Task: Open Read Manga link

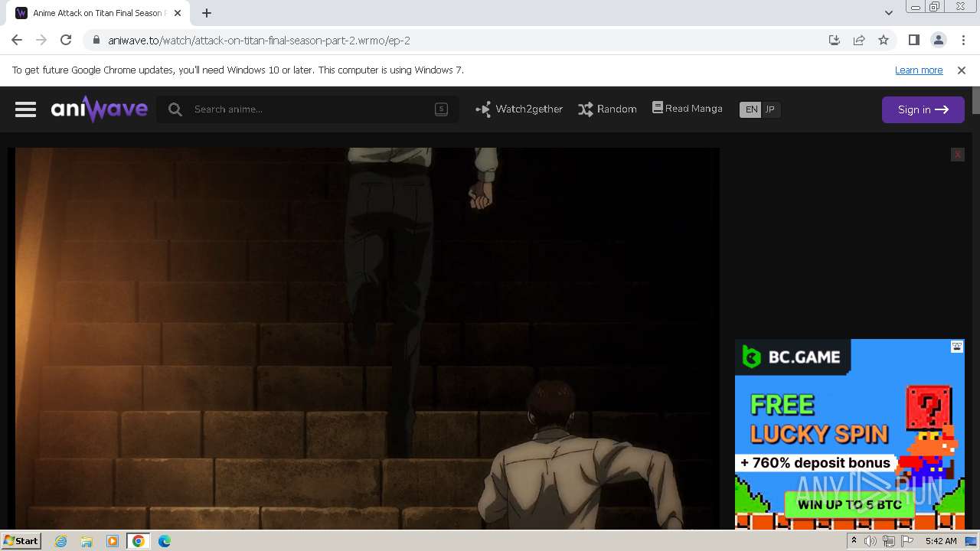Action: coord(688,109)
